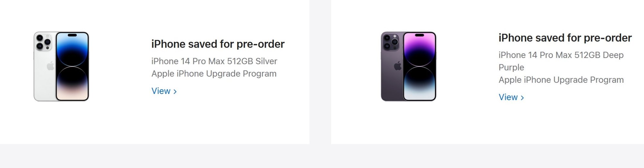Click the chevron beside Deep Purple iPhone's View
Image resolution: width=644 pixels, height=168 pixels.
tap(522, 98)
